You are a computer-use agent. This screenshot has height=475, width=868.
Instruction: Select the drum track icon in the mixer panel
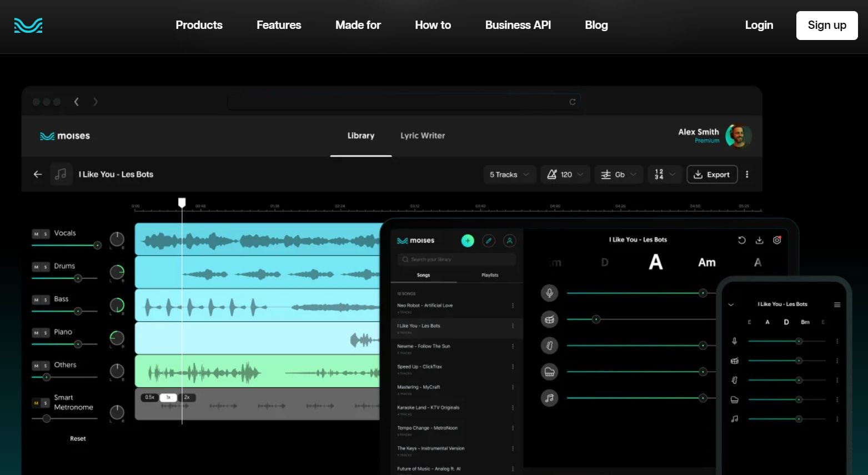pyautogui.click(x=549, y=319)
